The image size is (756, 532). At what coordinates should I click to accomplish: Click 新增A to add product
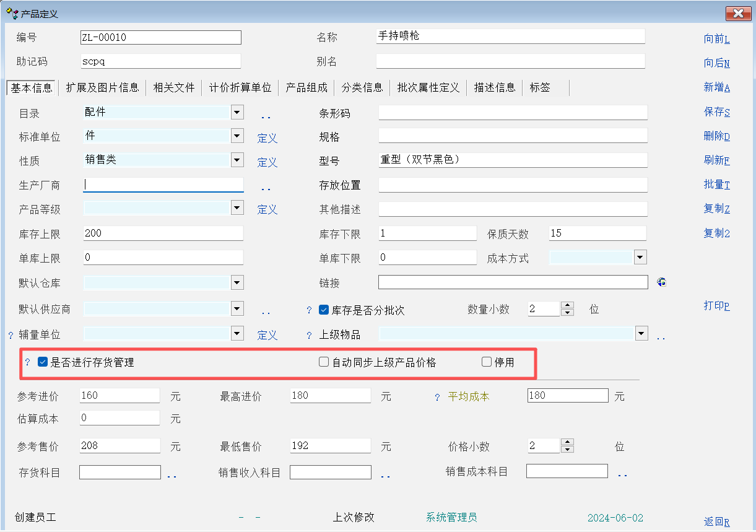tap(716, 87)
